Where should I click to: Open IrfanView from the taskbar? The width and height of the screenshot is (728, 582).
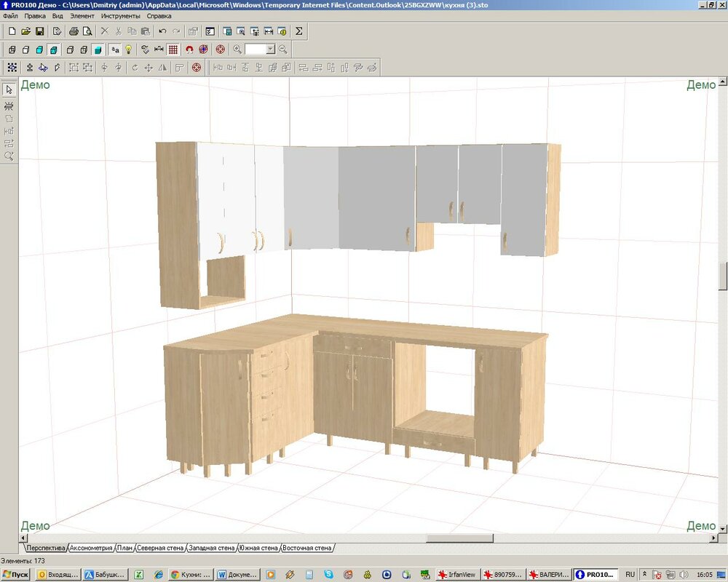459,574
